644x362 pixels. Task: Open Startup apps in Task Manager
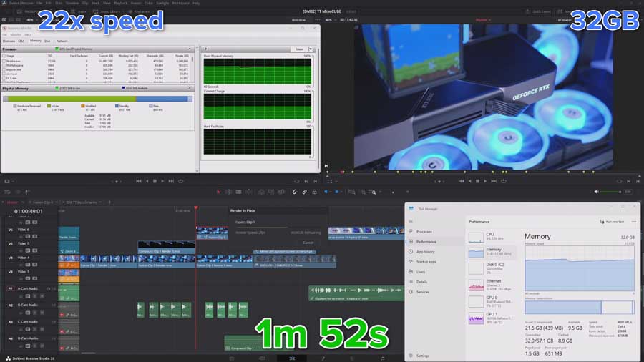427,262
